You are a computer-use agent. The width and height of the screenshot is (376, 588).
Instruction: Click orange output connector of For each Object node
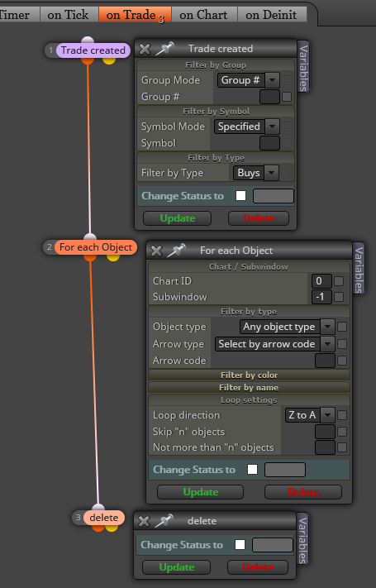pos(90,257)
